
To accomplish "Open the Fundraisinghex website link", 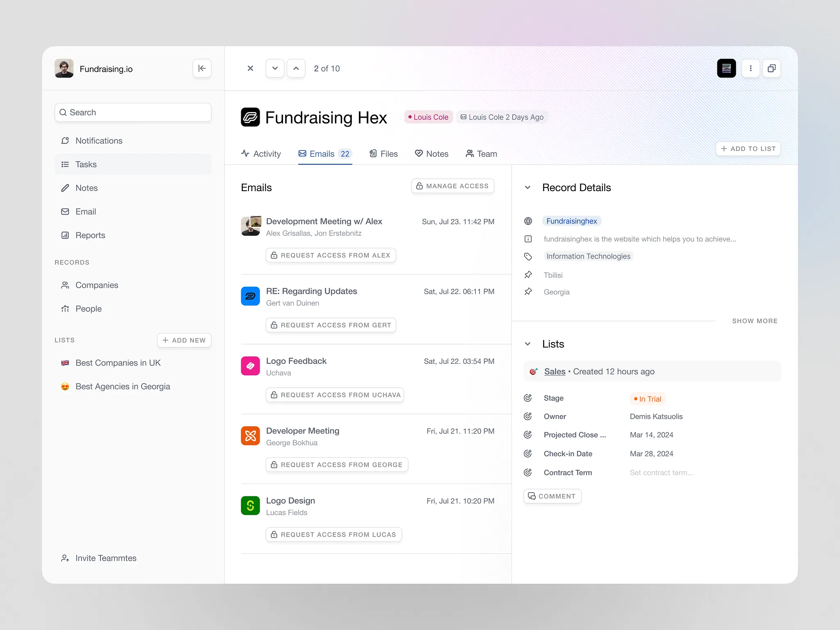I will click(x=571, y=221).
